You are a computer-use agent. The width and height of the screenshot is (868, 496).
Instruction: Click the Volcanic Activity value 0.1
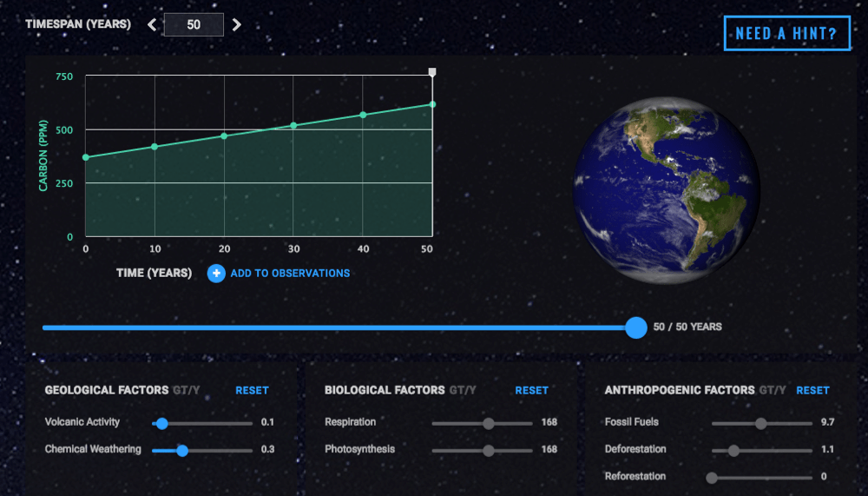[267, 422]
